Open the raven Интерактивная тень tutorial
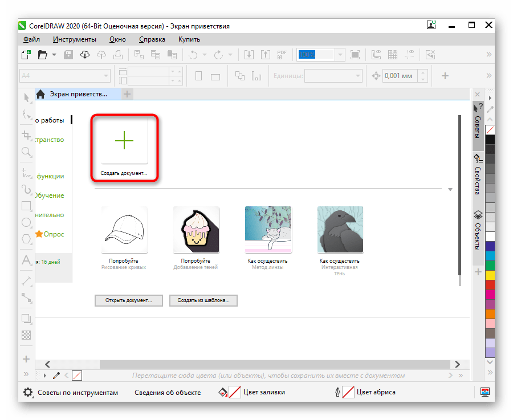 click(x=340, y=230)
